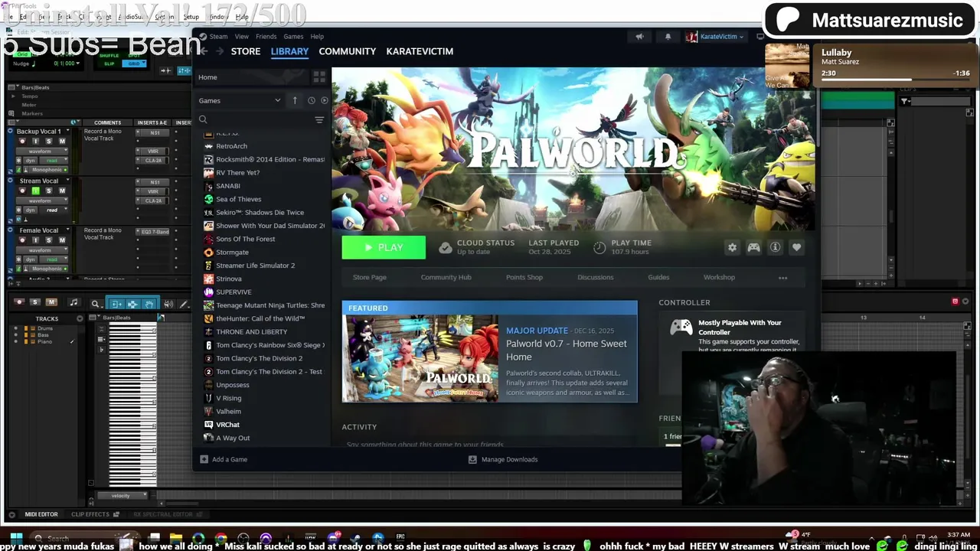Toggle MIDI editor notation view icon
This screenshot has height=551, width=980.
tap(73, 302)
